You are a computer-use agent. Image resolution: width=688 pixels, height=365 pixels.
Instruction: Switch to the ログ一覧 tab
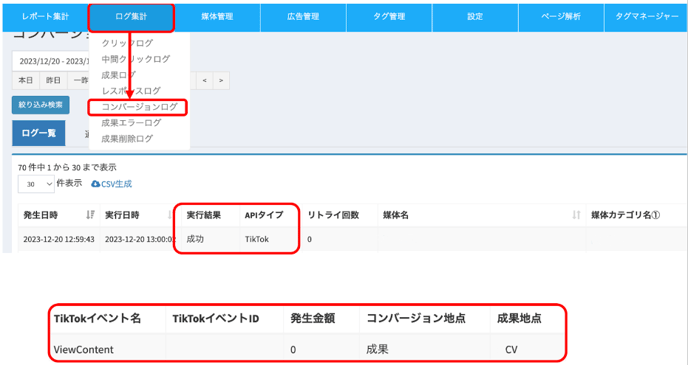[x=39, y=133]
